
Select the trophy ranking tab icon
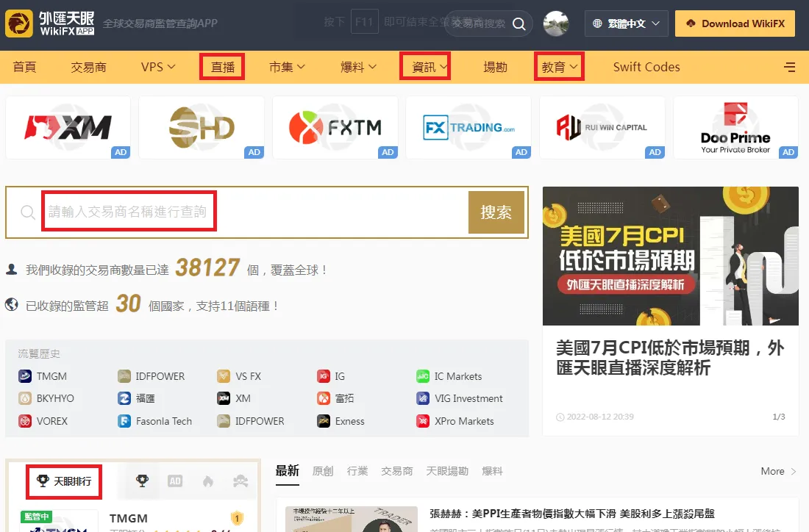point(142,481)
